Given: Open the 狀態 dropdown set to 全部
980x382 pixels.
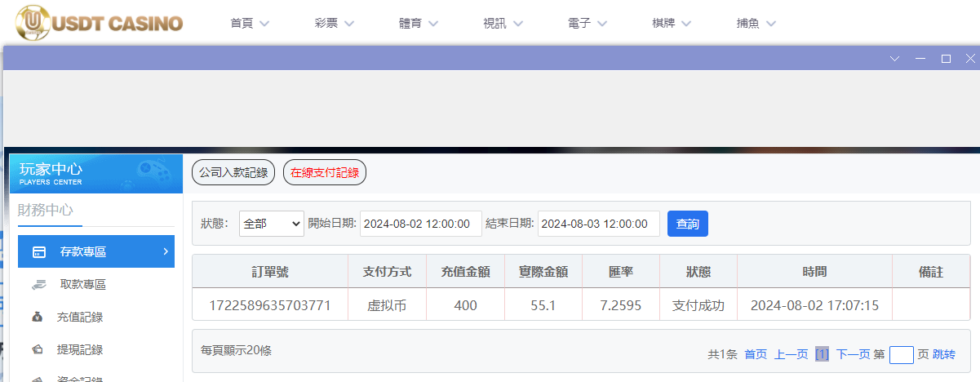Looking at the screenshot, I should tap(271, 224).
